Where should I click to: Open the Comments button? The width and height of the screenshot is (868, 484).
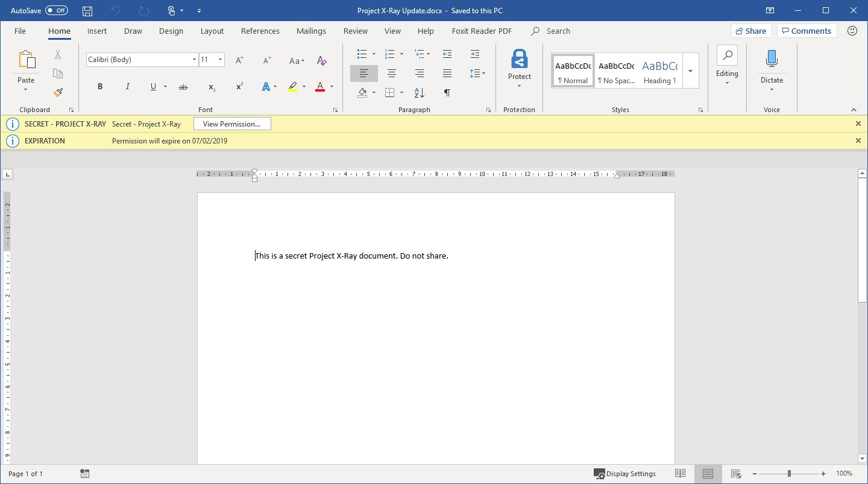807,31
